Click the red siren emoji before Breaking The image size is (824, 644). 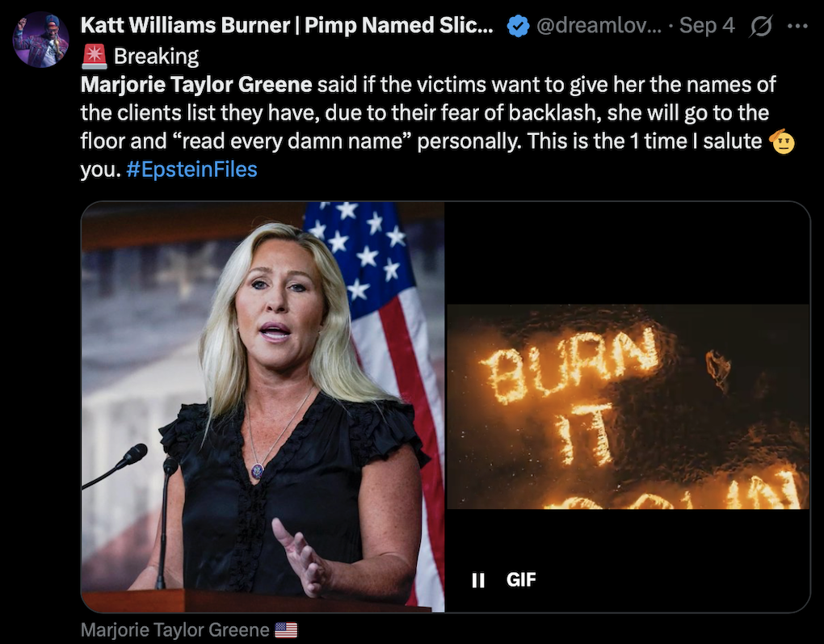point(95,57)
